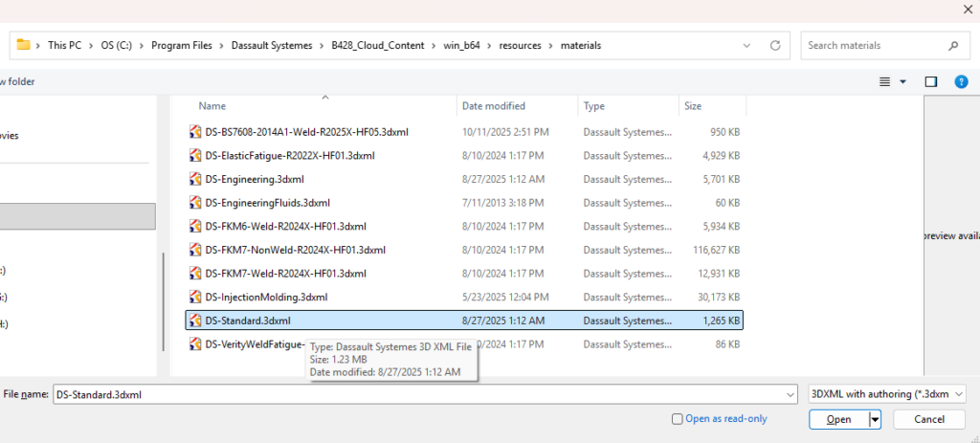980x443 pixels.
Task: Close the dialog with the X button
Action: click(x=968, y=9)
